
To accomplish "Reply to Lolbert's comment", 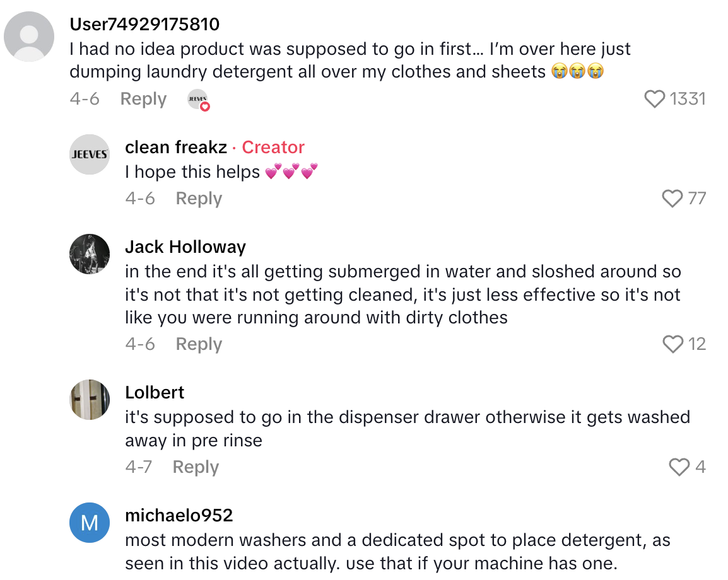I will pos(196,467).
